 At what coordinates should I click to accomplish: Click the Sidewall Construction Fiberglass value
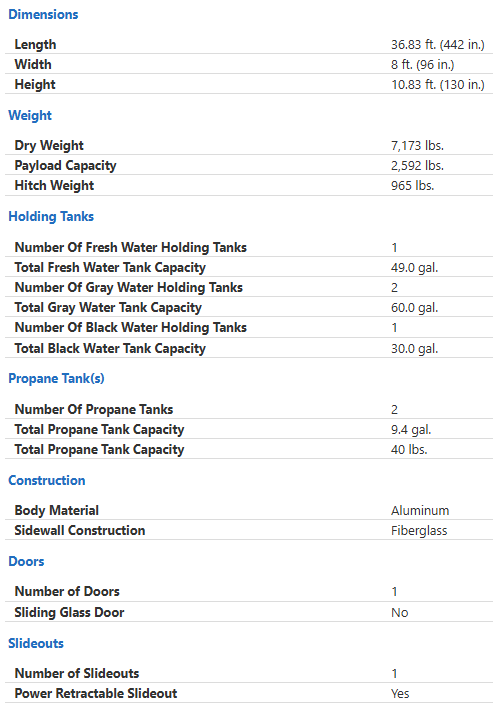[419, 531]
